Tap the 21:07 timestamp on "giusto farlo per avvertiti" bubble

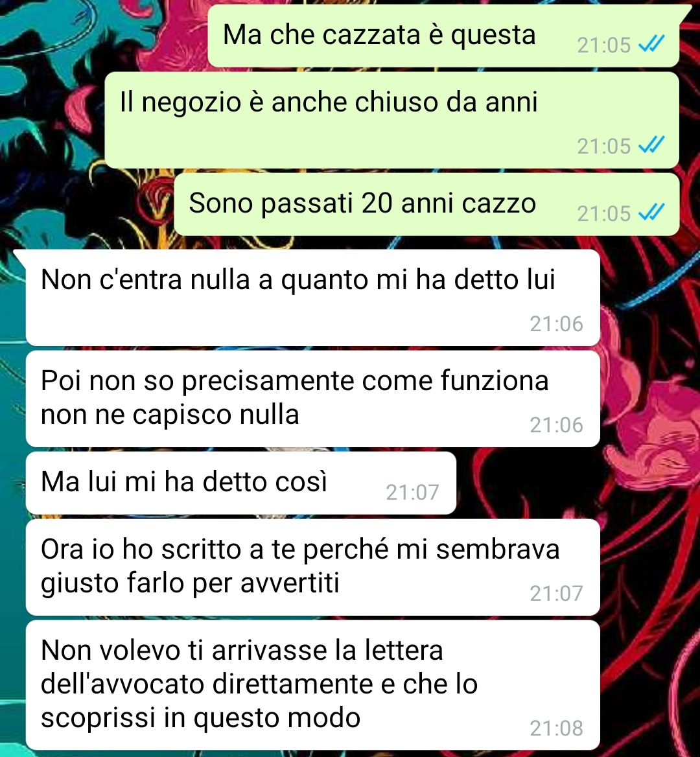[x=556, y=593]
